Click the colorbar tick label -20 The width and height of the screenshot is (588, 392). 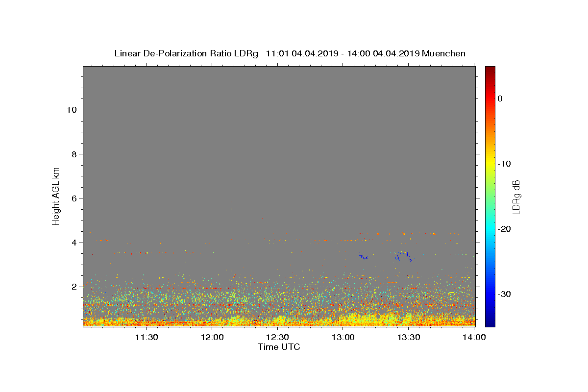coord(505,229)
